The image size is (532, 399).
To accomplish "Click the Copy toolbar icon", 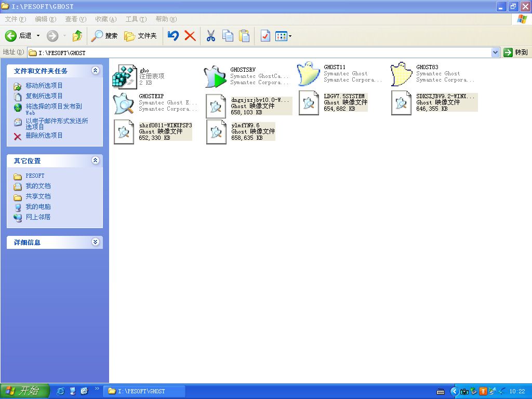I will 228,36.
